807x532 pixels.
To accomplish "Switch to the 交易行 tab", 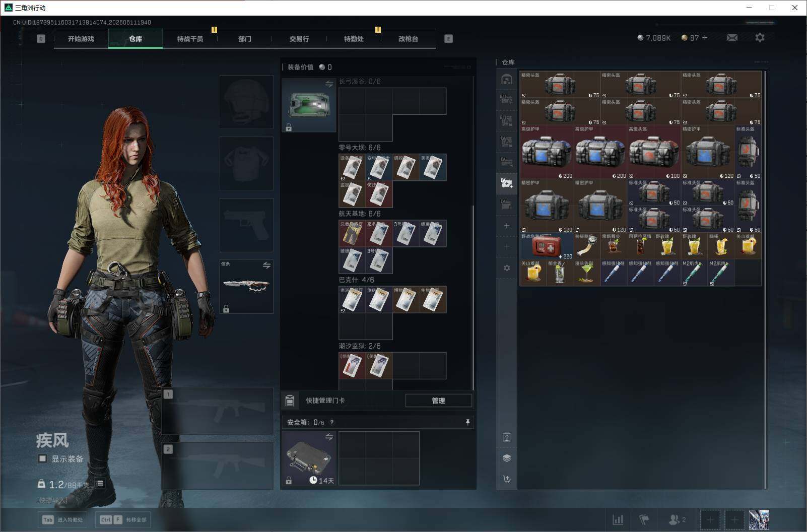I will (x=299, y=39).
